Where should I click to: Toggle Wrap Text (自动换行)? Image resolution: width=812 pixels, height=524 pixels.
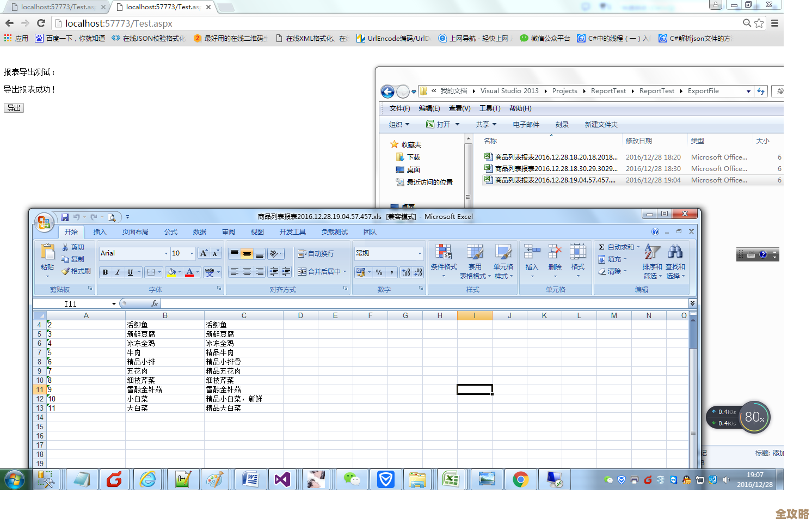[x=316, y=254]
